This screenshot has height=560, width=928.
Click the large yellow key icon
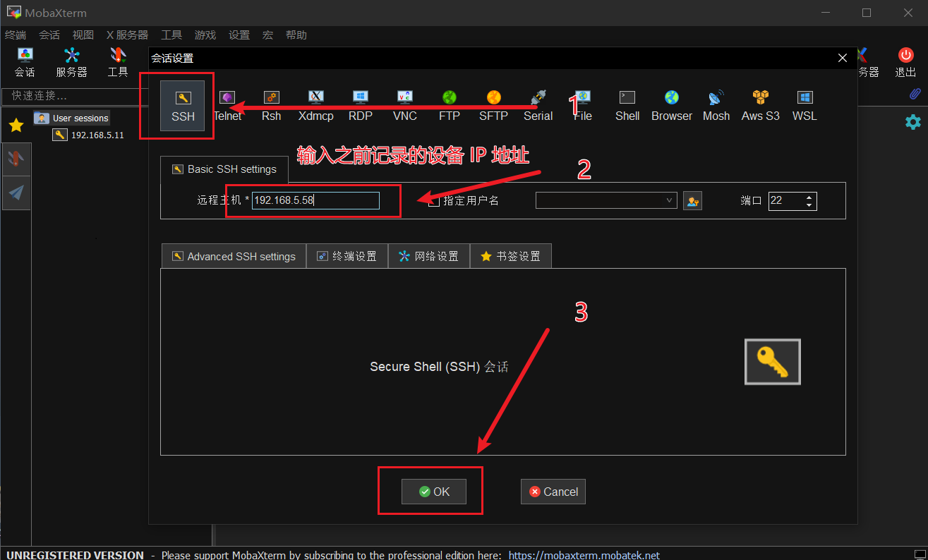pyautogui.click(x=773, y=362)
